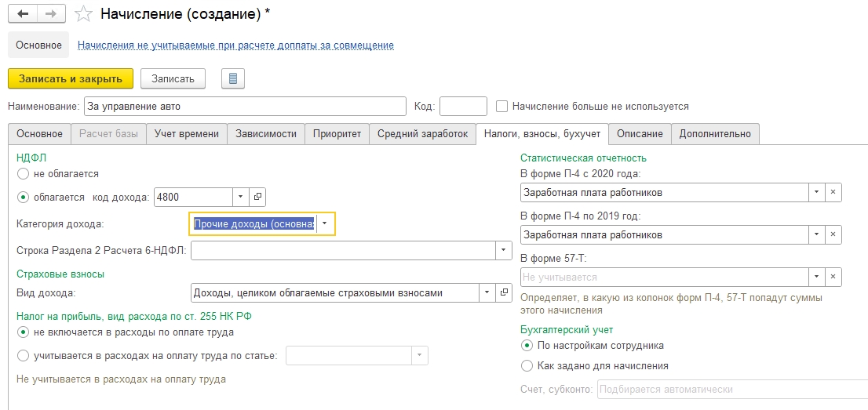
Task: Check 'Начисление больше не используется' checkbox
Action: coord(502,106)
